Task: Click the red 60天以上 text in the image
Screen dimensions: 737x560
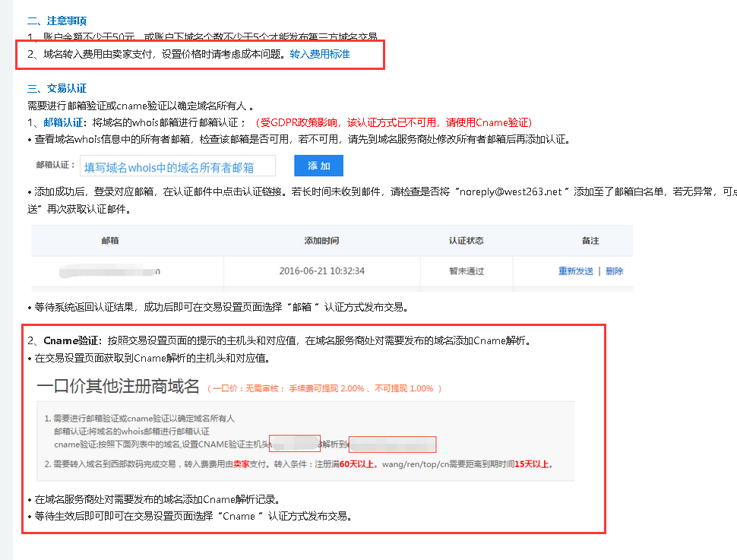Action: (x=356, y=464)
